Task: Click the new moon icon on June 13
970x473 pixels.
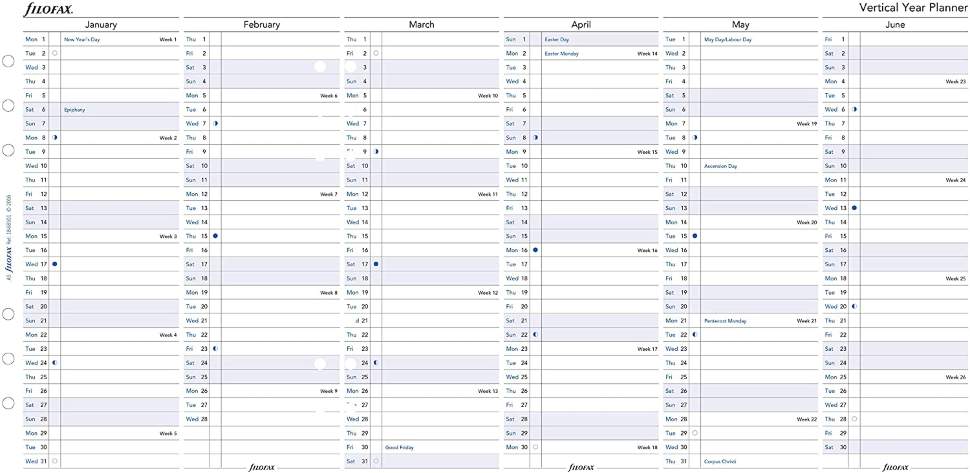Action: 855,208
